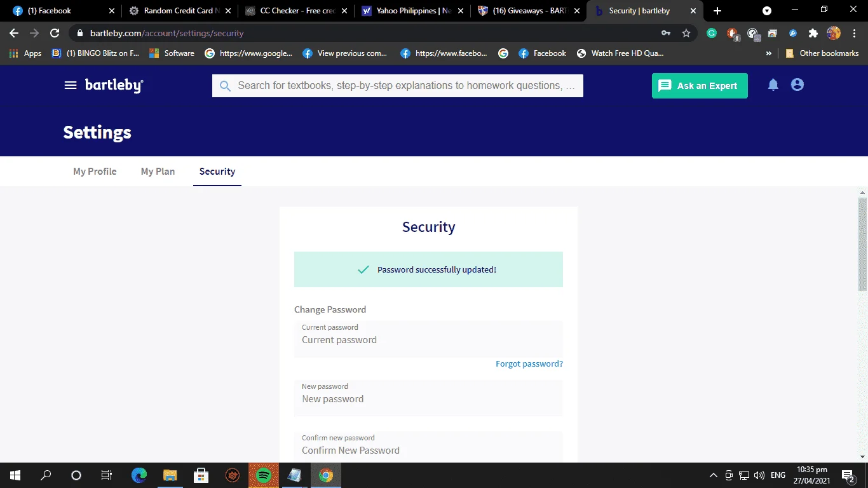Select the Security settings tab
This screenshot has width=868, height=488.
pos(217,172)
